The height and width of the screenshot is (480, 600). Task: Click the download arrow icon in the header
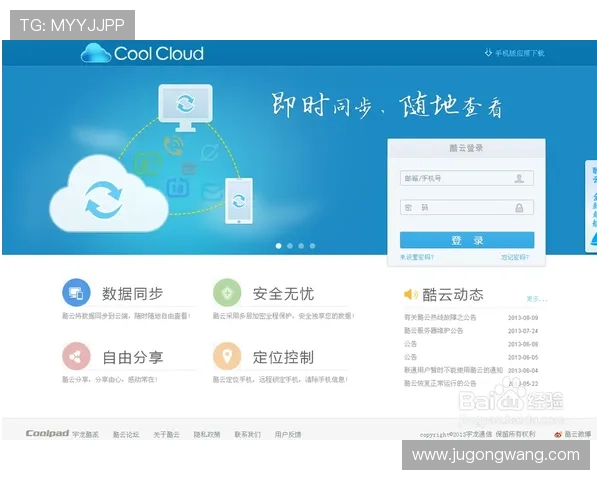click(488, 53)
